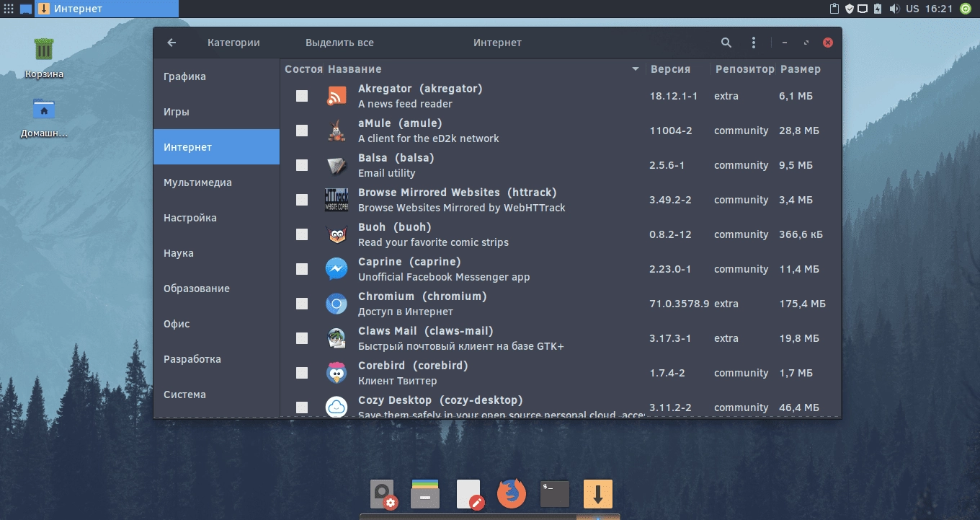This screenshot has height=520, width=980.
Task: Go back using the arrow button
Action: (x=171, y=43)
